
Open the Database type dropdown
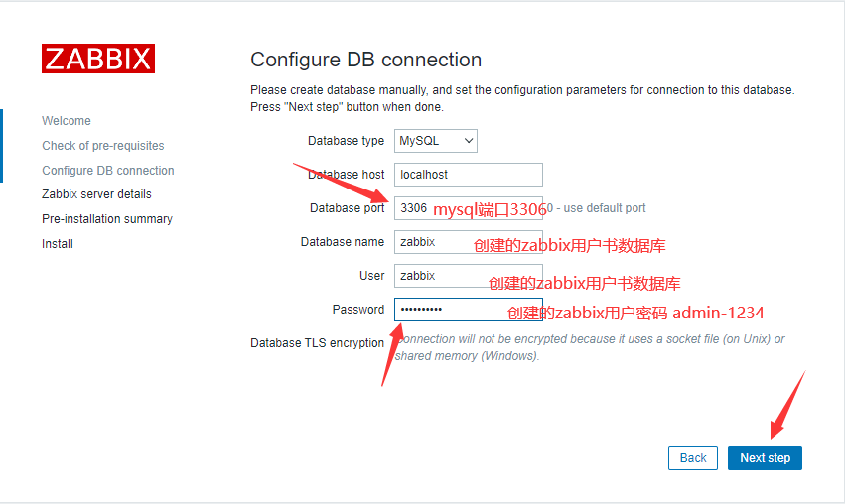click(436, 141)
